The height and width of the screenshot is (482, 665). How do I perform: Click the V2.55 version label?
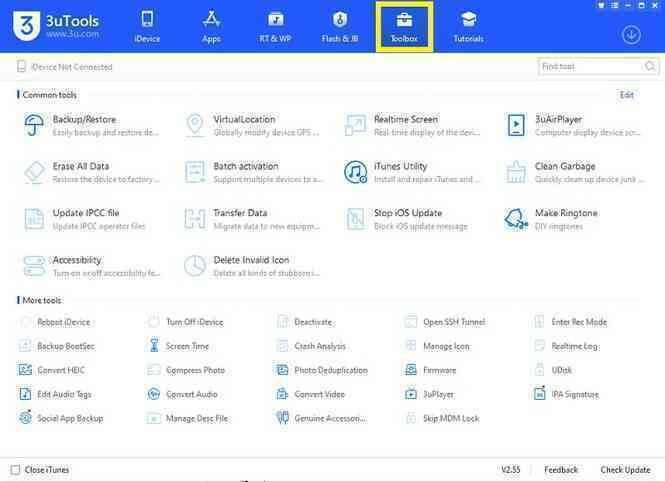pyautogui.click(x=511, y=470)
